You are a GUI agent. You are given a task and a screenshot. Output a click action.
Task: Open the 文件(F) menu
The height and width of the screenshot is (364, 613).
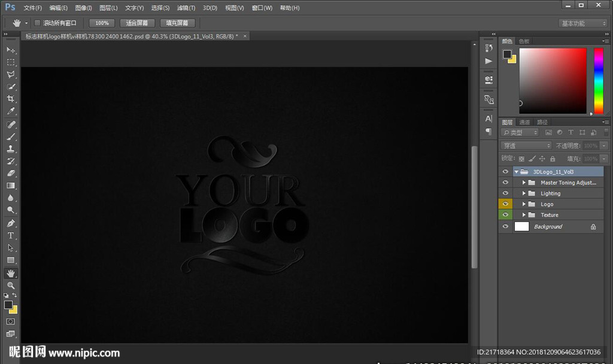(x=33, y=8)
